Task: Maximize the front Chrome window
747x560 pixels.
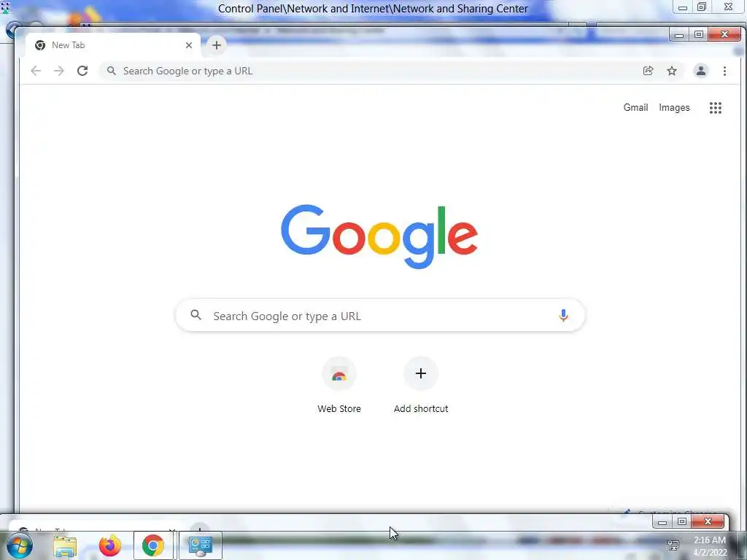Action: click(x=698, y=34)
